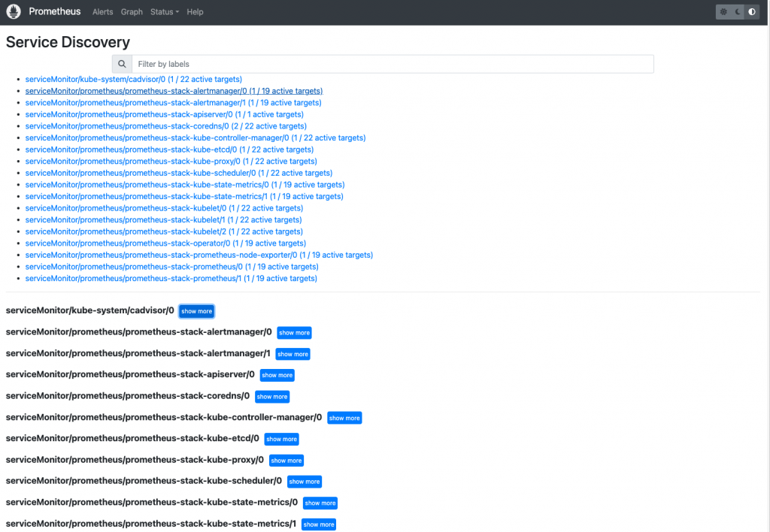
Task: Select the auto contrast theme icon
Action: tap(752, 12)
